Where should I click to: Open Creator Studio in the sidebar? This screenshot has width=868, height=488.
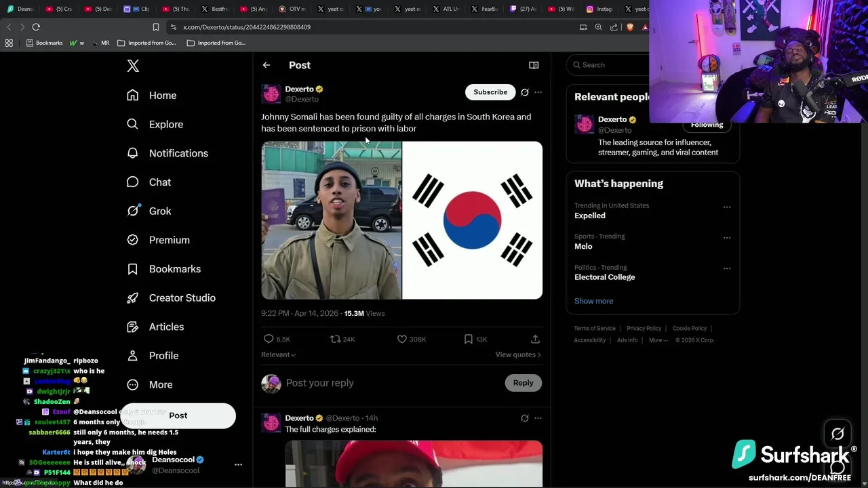pos(172,298)
